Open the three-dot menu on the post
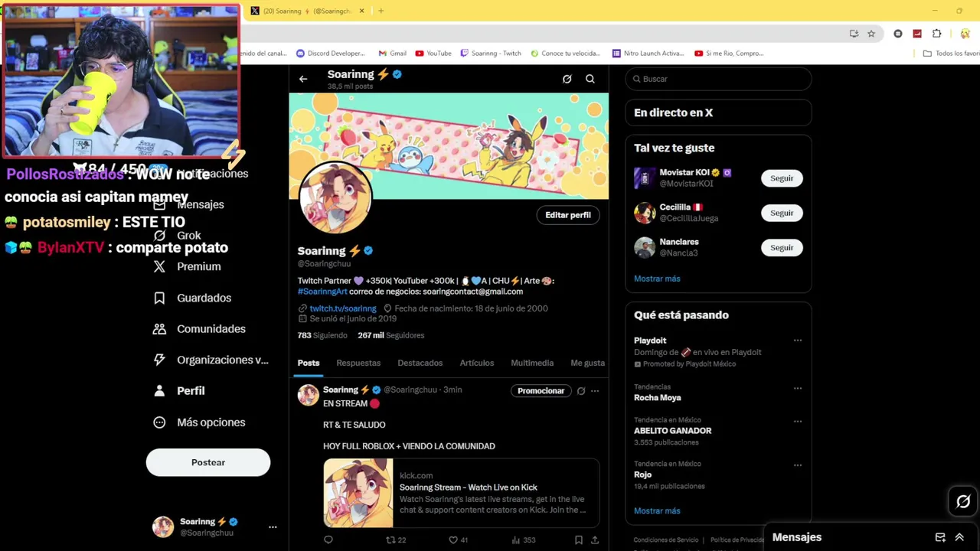Screen dimensions: 980x551 pos(595,391)
